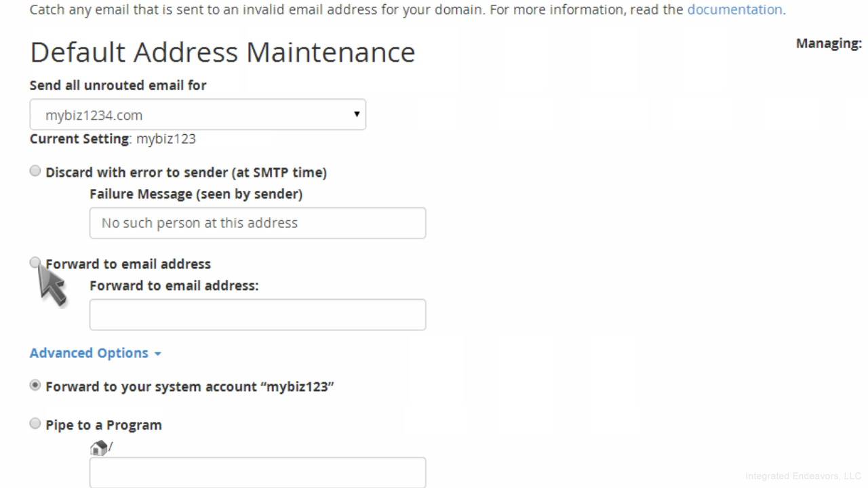Click the home directory icon

point(99,447)
